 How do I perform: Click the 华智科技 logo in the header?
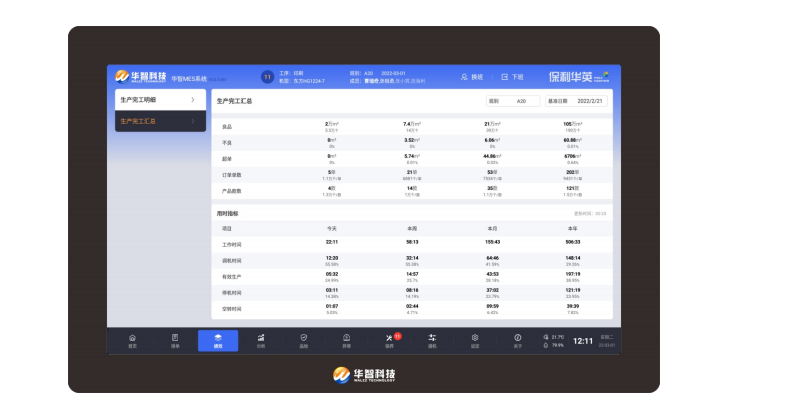pyautogui.click(x=138, y=76)
